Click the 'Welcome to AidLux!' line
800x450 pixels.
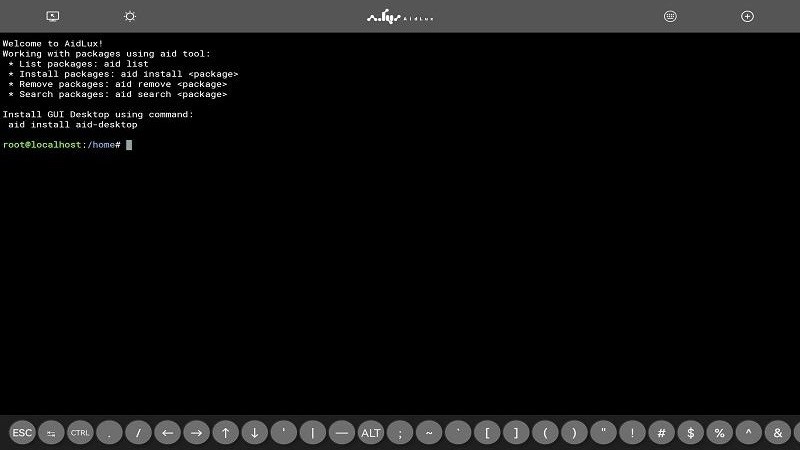click(x=53, y=43)
